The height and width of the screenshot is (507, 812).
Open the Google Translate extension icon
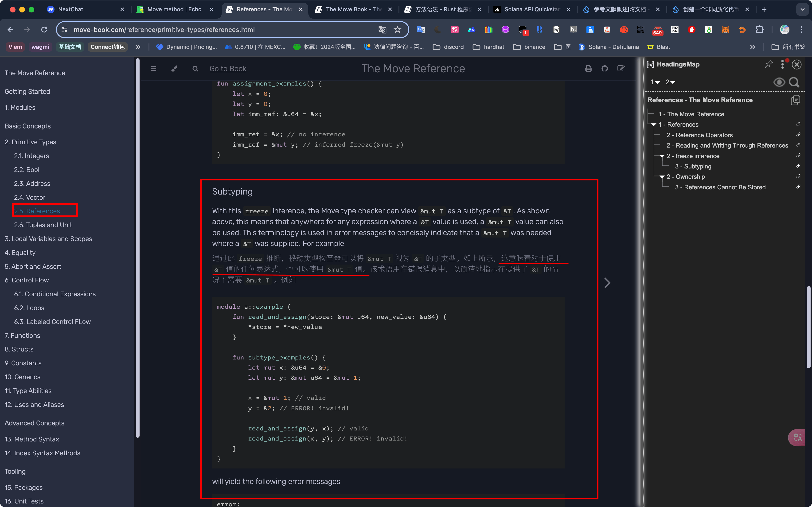coord(421,30)
